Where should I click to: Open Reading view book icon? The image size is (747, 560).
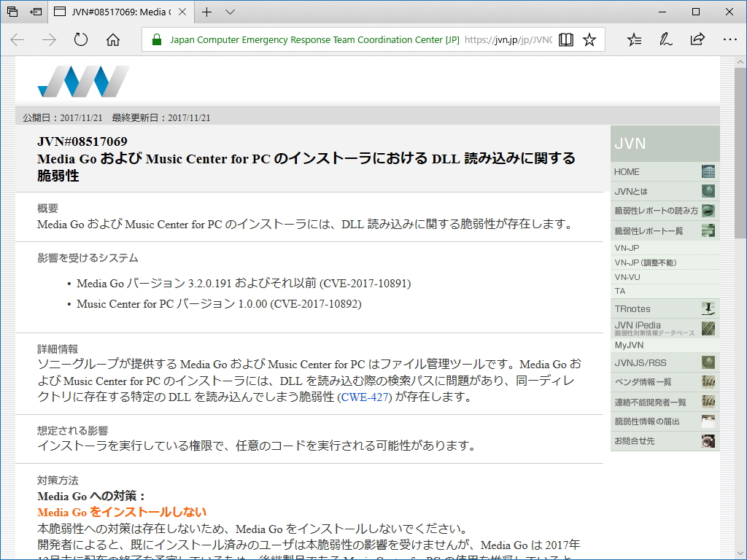click(566, 39)
